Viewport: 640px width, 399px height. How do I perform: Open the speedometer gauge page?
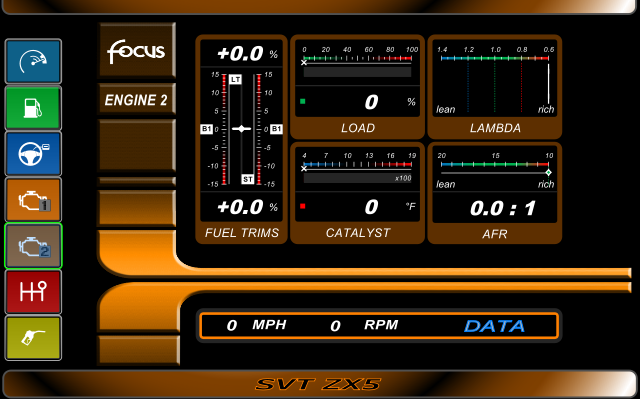33,61
